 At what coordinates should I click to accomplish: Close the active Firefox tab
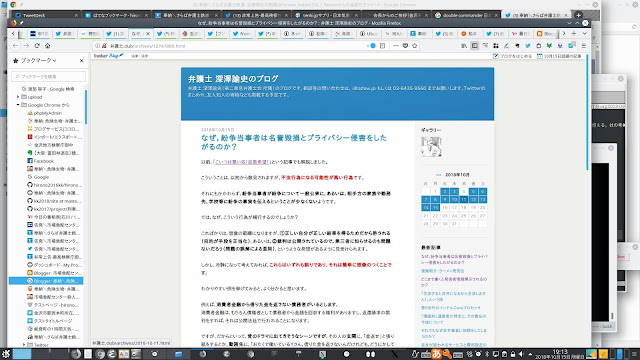(x=148, y=34)
